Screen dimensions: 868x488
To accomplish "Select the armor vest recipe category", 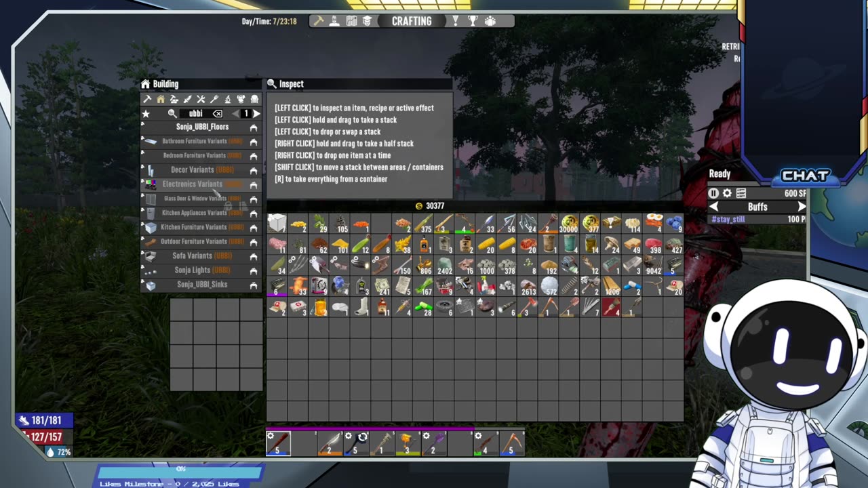I will (241, 100).
